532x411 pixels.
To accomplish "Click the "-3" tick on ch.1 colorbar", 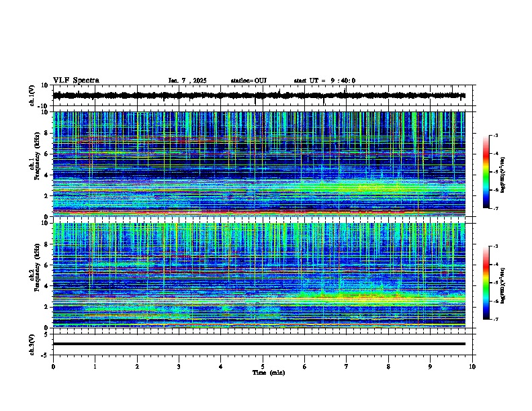I will tap(495, 135).
